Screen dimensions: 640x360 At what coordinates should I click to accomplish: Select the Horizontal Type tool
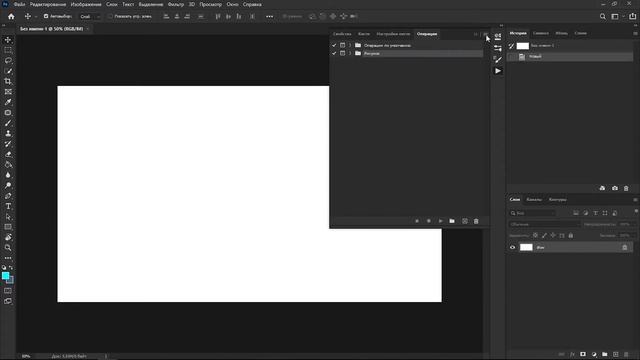click(8, 206)
